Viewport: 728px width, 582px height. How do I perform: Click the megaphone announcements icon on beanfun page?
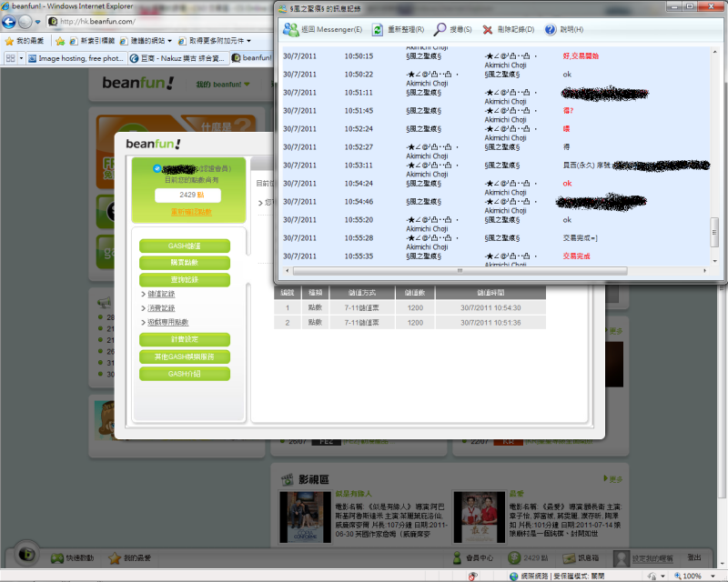tap(104, 303)
